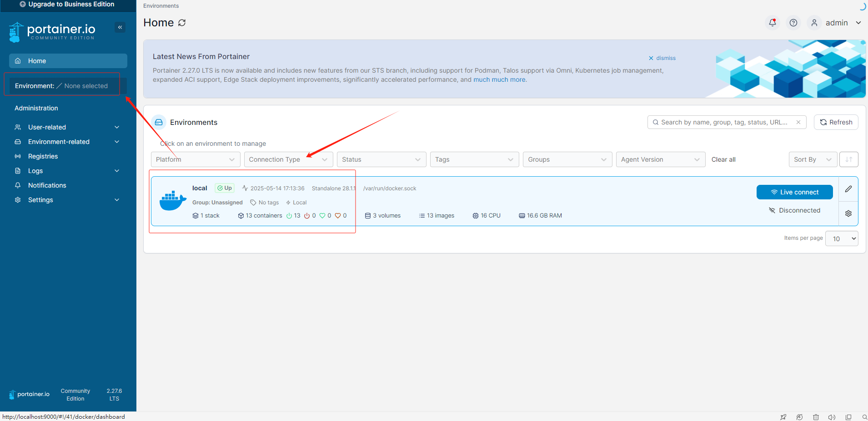
Task: Click the '/var/run/docker.sock' path text
Action: pyautogui.click(x=390, y=188)
